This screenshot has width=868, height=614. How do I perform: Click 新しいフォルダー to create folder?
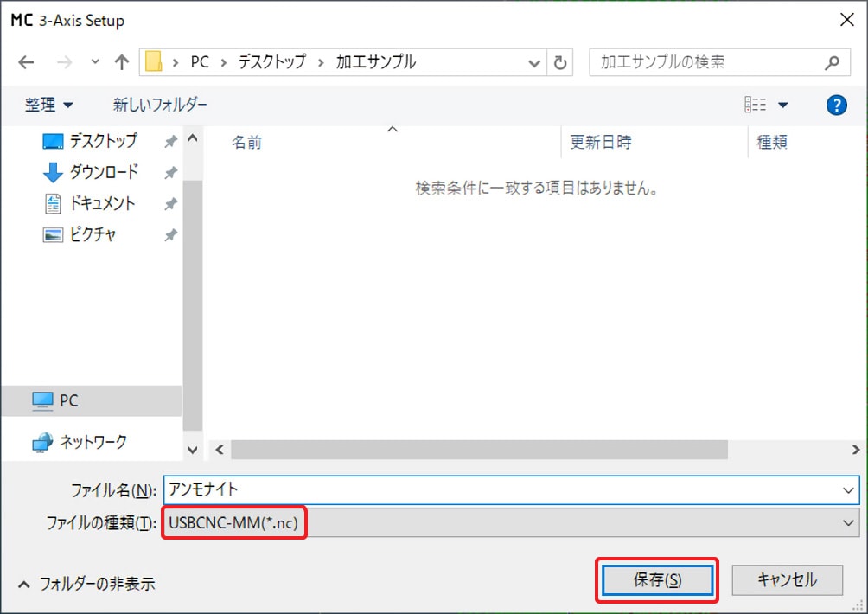coord(160,105)
